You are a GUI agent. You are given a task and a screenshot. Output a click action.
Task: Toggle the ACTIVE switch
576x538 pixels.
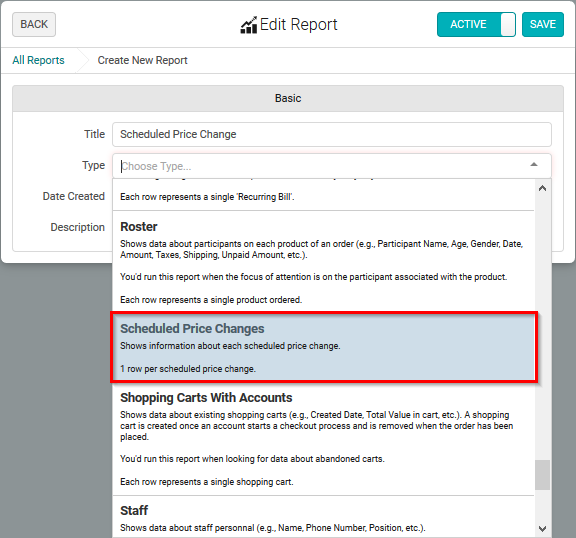pos(476,24)
